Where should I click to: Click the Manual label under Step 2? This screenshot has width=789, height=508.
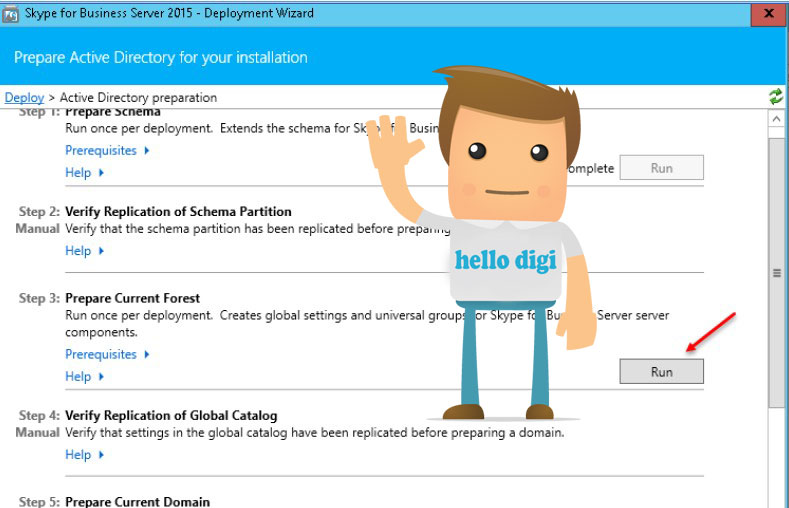38,228
